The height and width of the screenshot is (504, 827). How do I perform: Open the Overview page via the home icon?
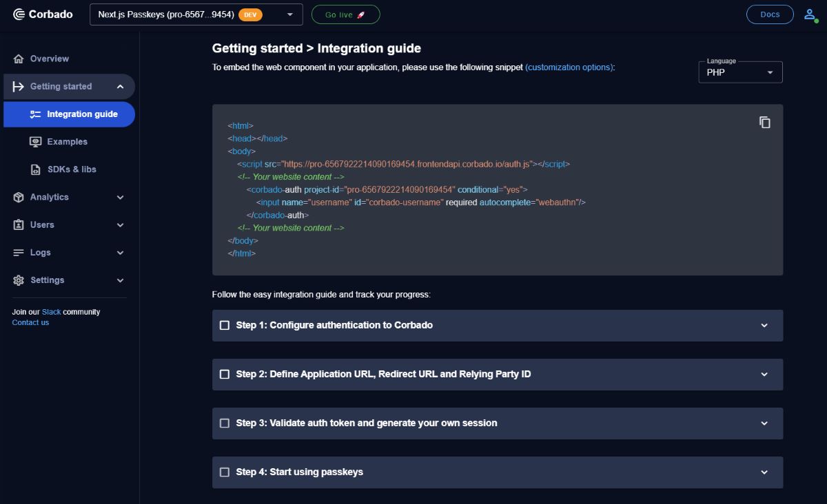(x=20, y=59)
